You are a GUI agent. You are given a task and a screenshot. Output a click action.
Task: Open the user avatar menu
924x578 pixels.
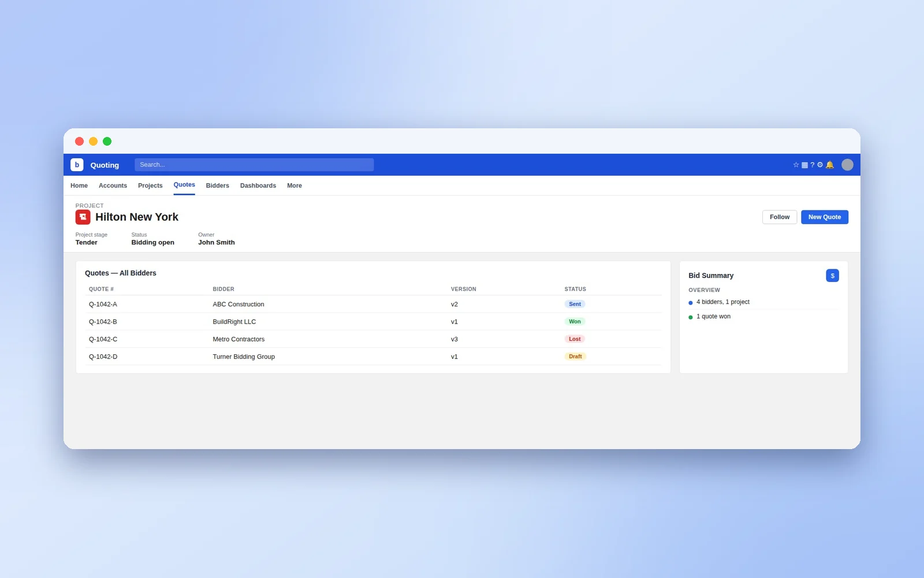tap(847, 165)
